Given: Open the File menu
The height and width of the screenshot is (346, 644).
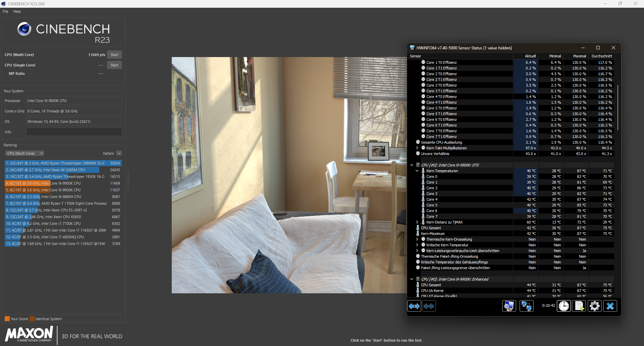Looking at the screenshot, I should [x=5, y=11].
